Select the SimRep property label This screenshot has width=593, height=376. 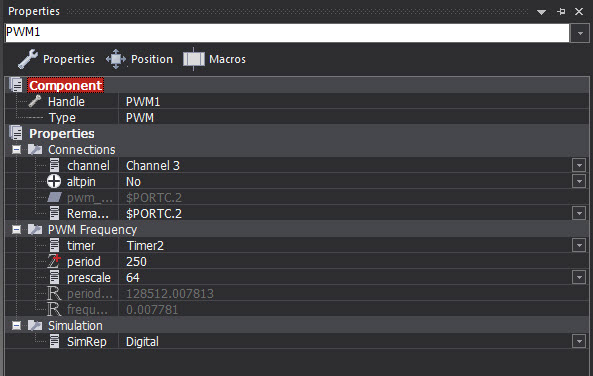(x=87, y=342)
